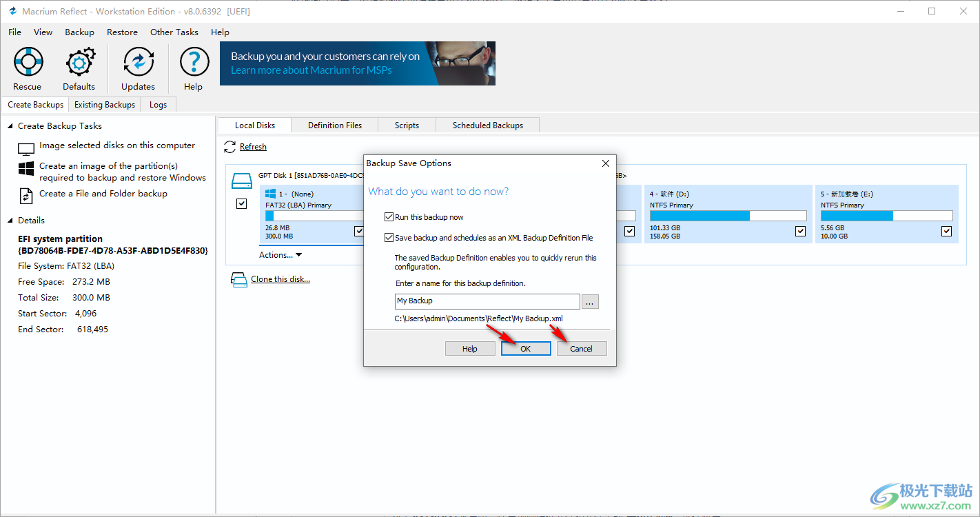Click Create a File and Folder backup

click(x=103, y=194)
